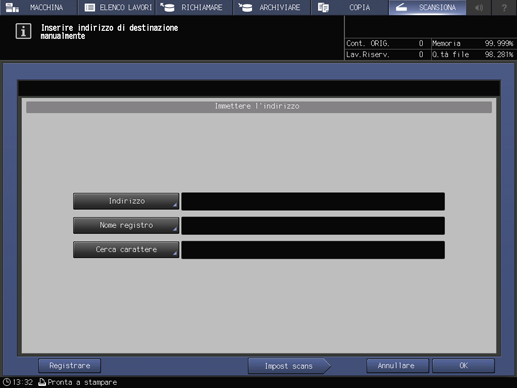Screen dimensions: 517x388
Task: Click the 'Cont. ORIG.' counter
Action: pyautogui.click(x=385, y=43)
